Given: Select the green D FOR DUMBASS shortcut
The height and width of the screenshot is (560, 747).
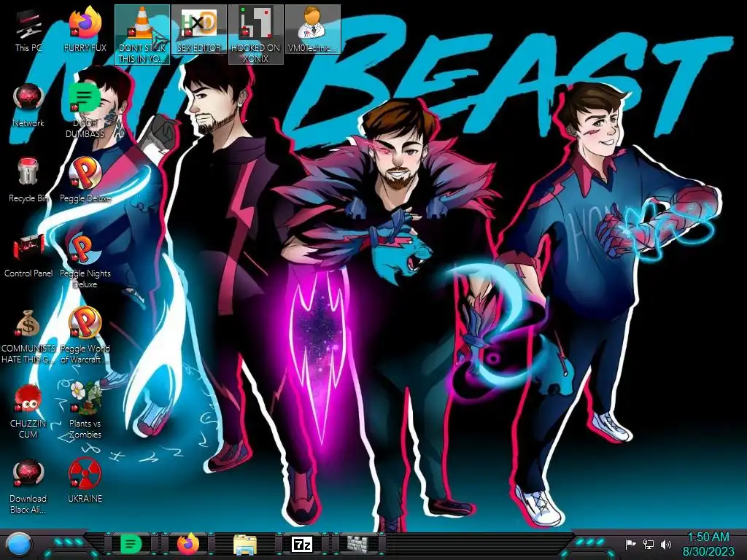Looking at the screenshot, I should click(85, 111).
